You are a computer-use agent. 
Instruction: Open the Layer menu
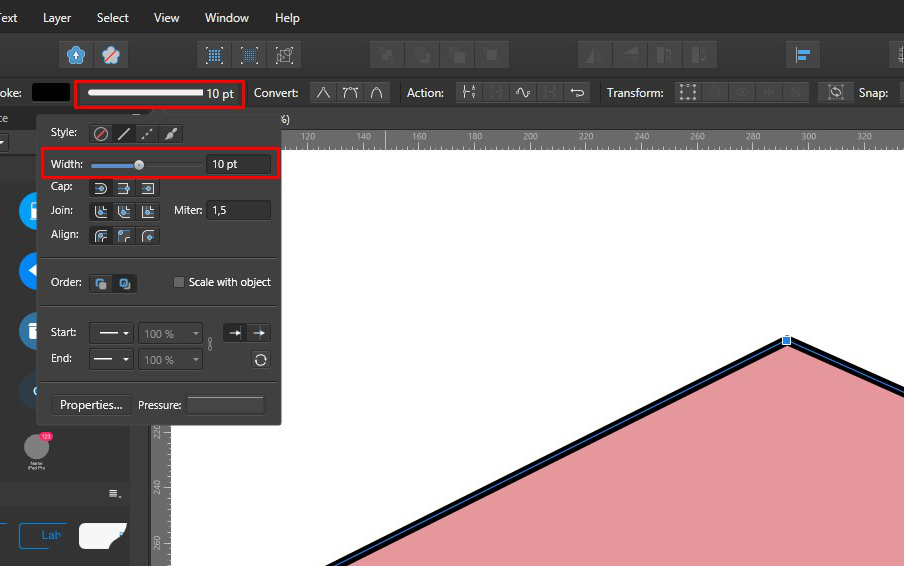pos(56,18)
